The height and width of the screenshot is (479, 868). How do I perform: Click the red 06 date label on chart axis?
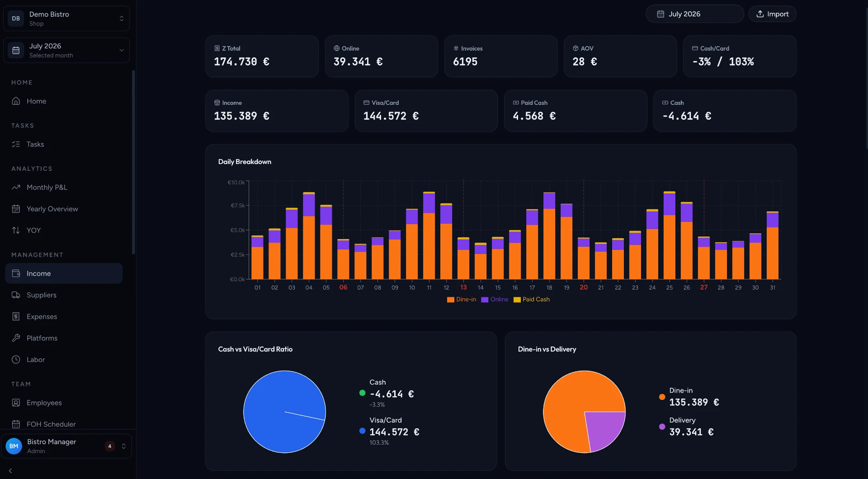[343, 287]
